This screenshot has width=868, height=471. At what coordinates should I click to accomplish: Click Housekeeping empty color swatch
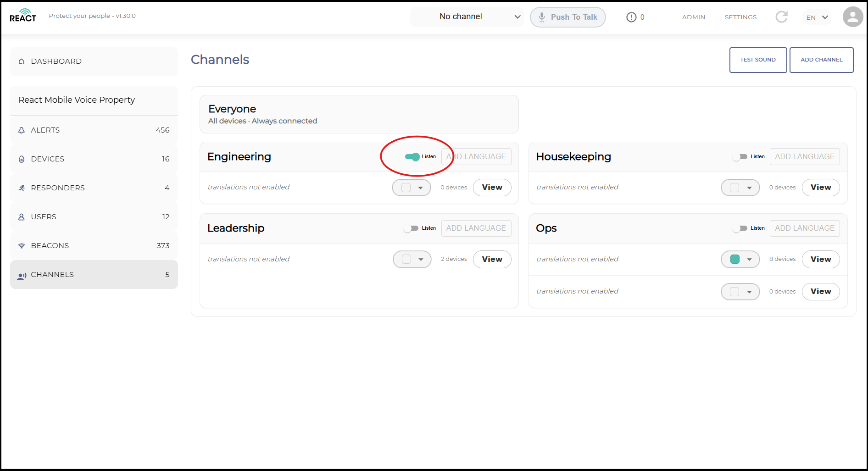pyautogui.click(x=734, y=188)
